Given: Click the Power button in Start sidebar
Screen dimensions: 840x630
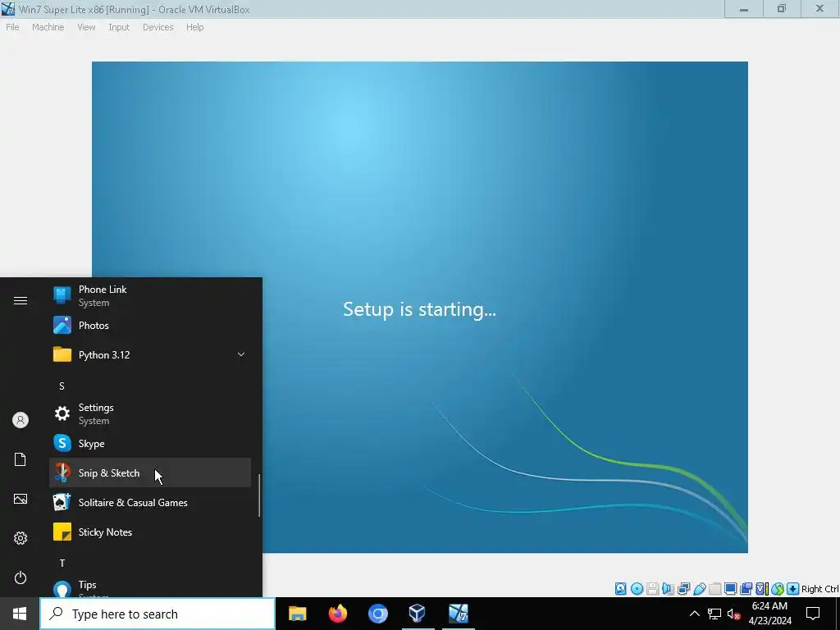Looking at the screenshot, I should coord(21,577).
